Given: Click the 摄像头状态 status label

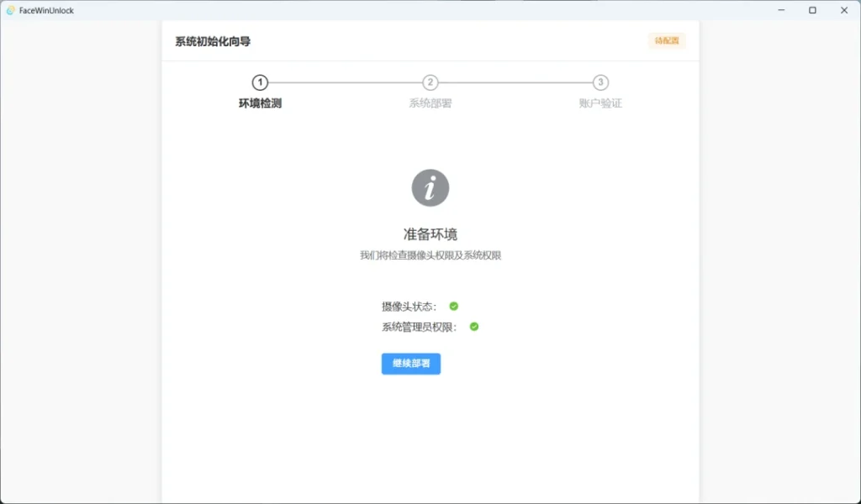Looking at the screenshot, I should tap(409, 306).
